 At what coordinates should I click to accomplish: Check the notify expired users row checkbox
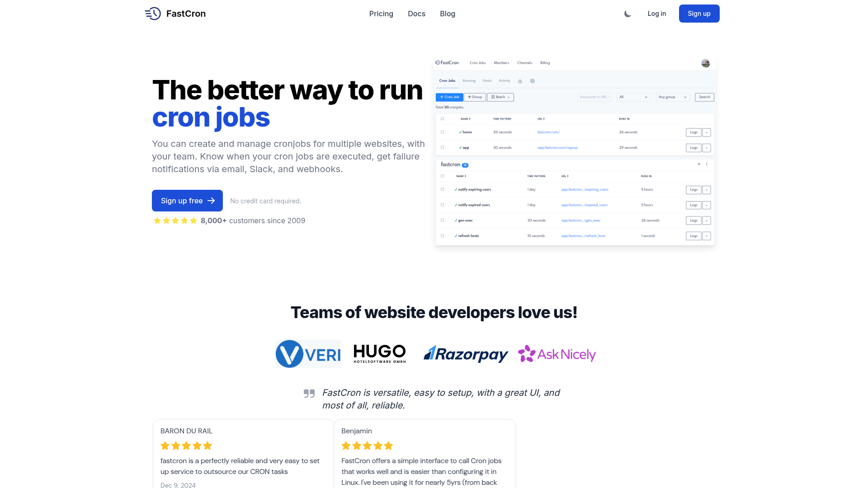[x=443, y=205]
